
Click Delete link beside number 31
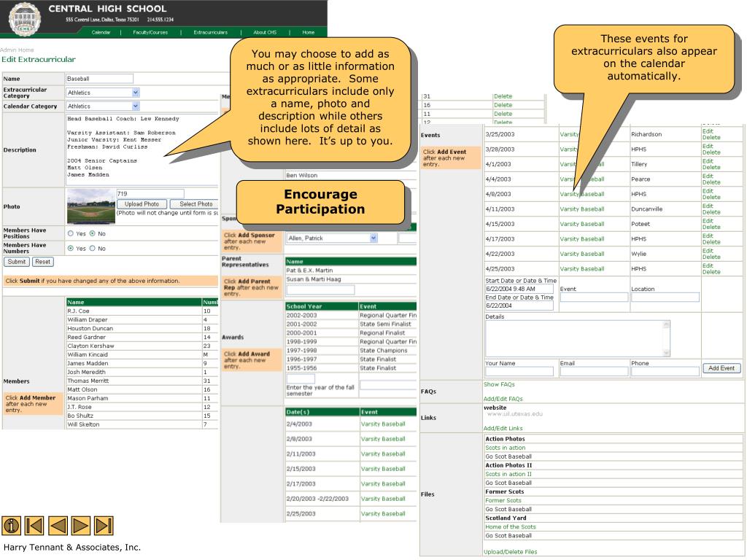[x=503, y=96]
